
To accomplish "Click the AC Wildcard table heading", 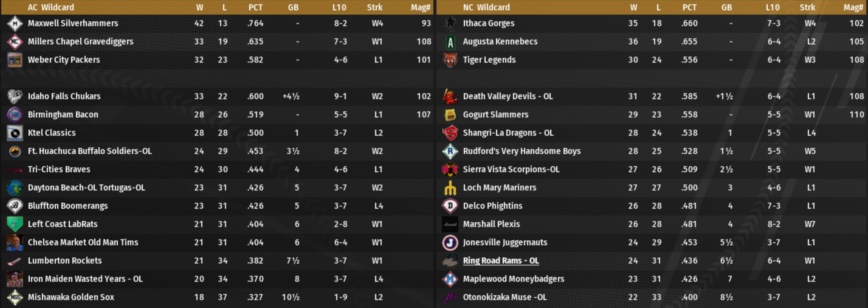I will [x=51, y=7].
